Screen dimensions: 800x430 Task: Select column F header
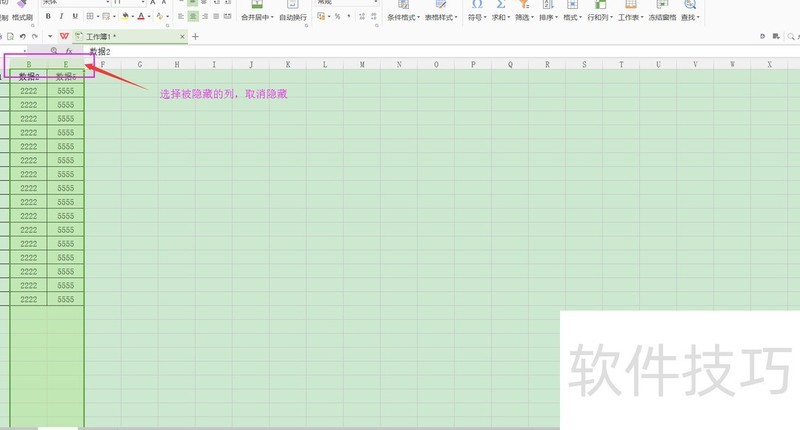pos(103,65)
